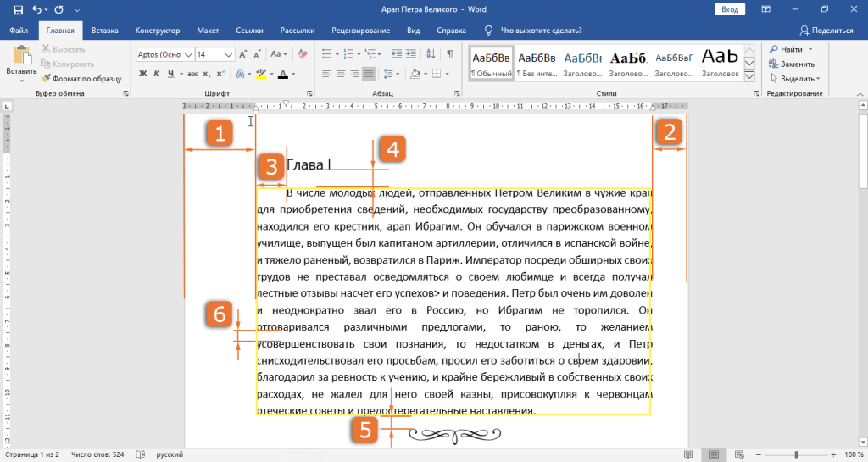Align text to the left

click(326, 74)
